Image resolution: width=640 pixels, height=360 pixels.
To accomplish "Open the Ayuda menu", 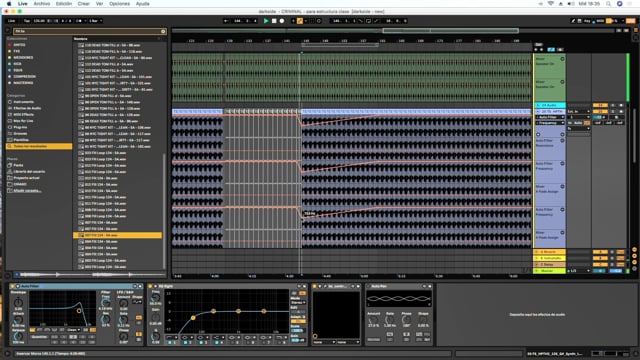I will click(x=142, y=4).
